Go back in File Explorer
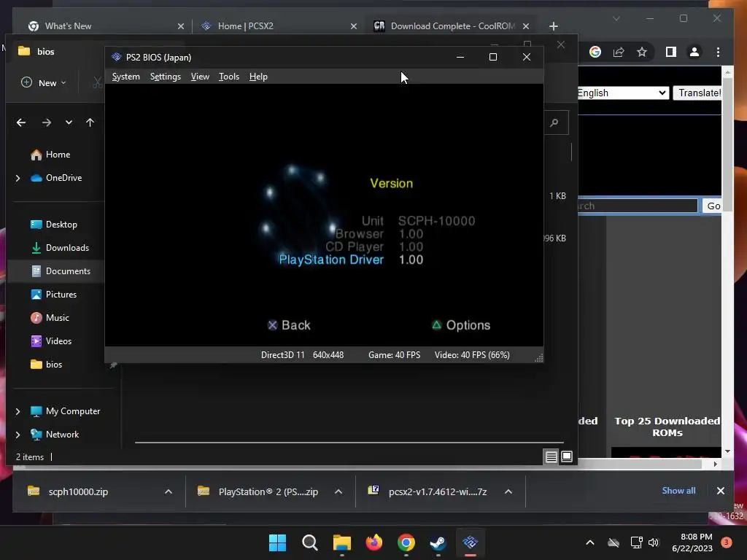Image resolution: width=747 pixels, height=560 pixels. [x=21, y=122]
